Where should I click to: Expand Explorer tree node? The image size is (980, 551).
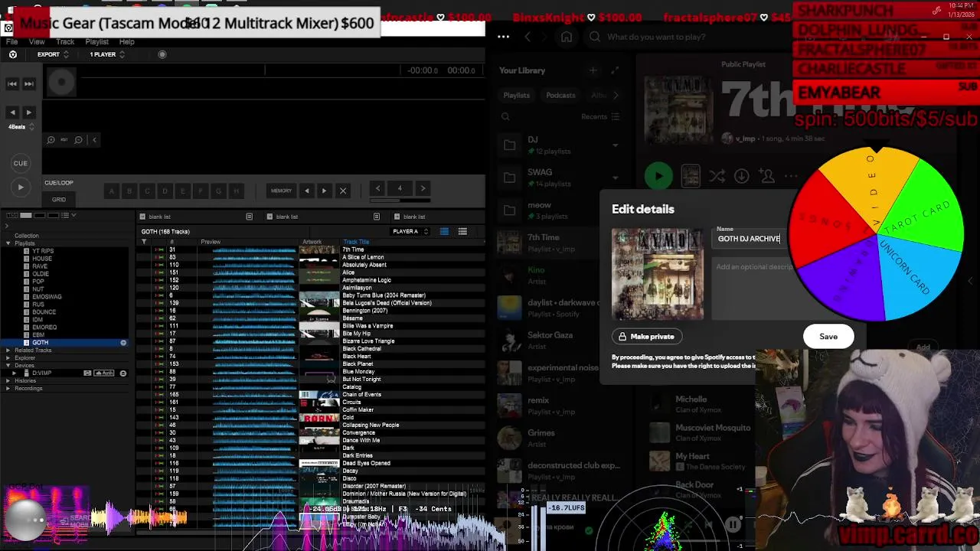(8, 358)
